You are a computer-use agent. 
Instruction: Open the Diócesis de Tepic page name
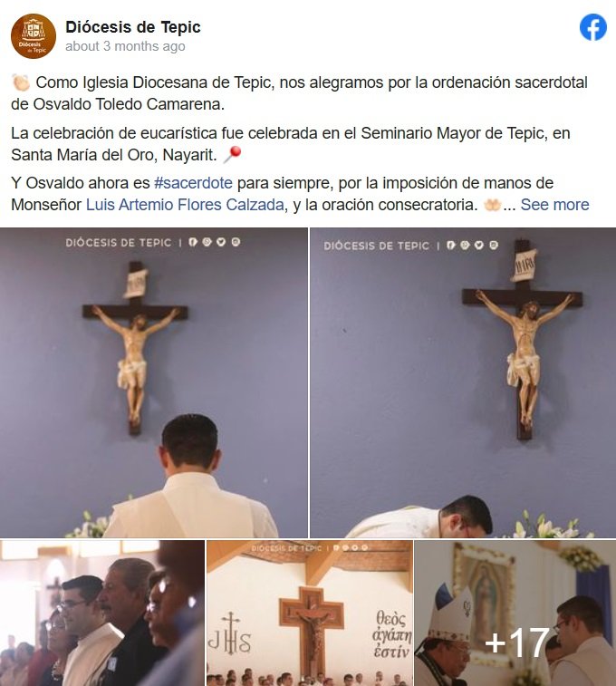tap(133, 26)
